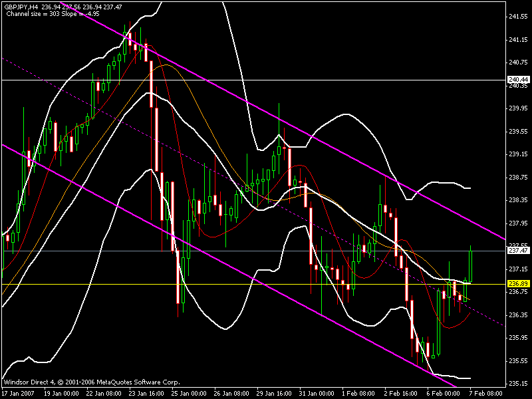Click the 239.95 price scale value
The width and height of the screenshot is (532, 399).
(519, 108)
